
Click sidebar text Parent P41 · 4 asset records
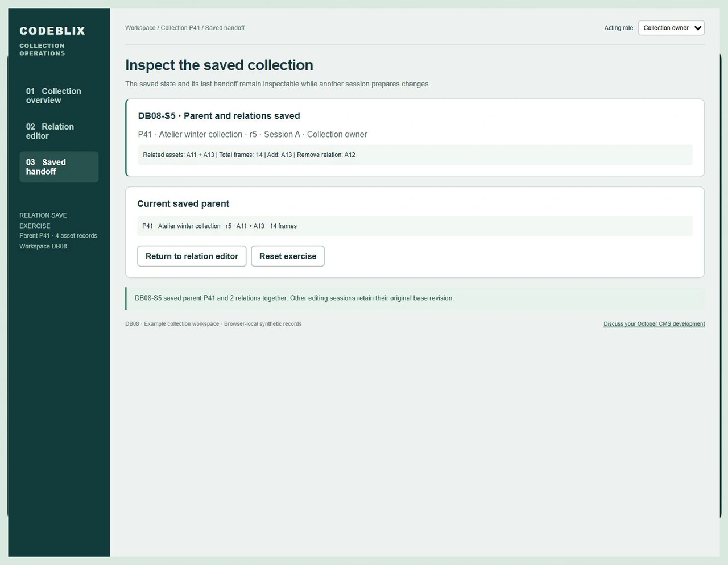58,236
